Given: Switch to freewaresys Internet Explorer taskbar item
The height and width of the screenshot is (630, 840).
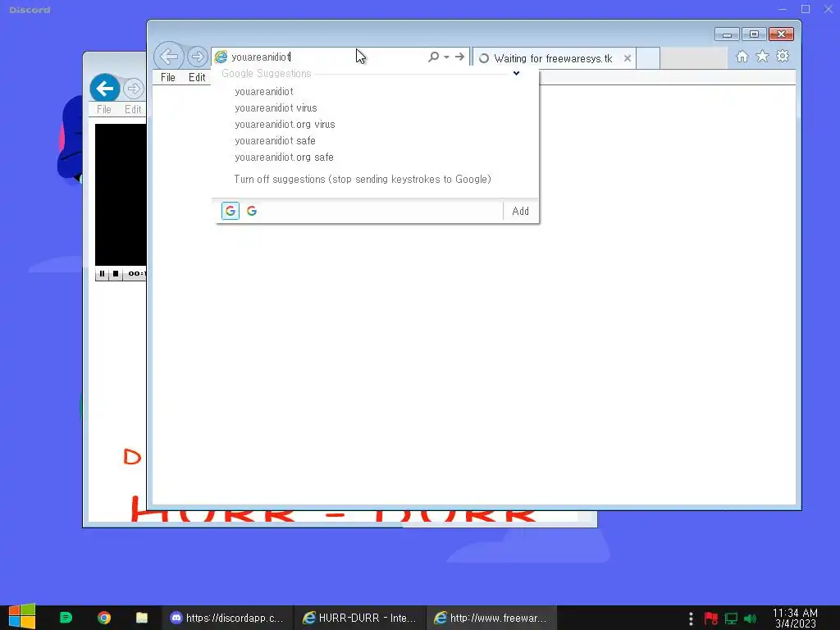Looking at the screenshot, I should [492, 618].
